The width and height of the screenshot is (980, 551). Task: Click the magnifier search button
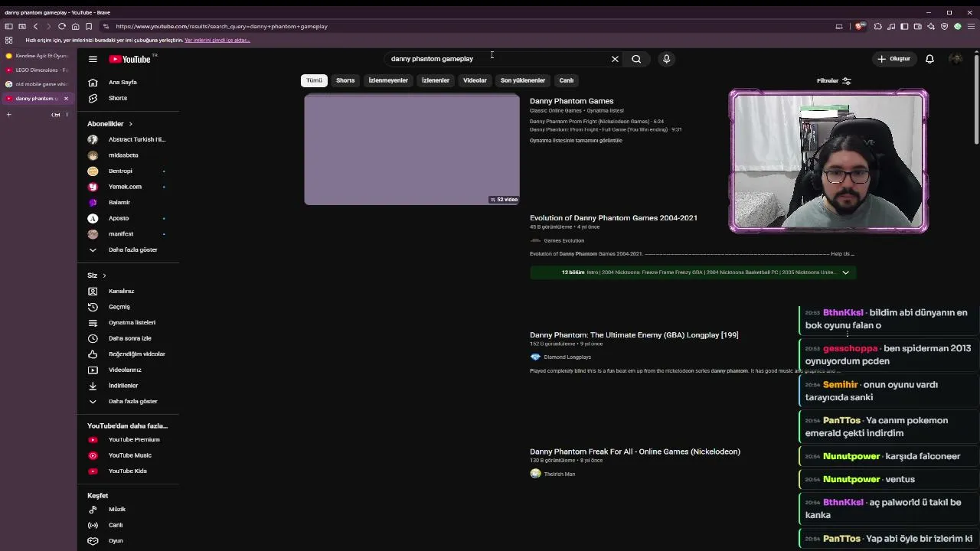tap(636, 59)
